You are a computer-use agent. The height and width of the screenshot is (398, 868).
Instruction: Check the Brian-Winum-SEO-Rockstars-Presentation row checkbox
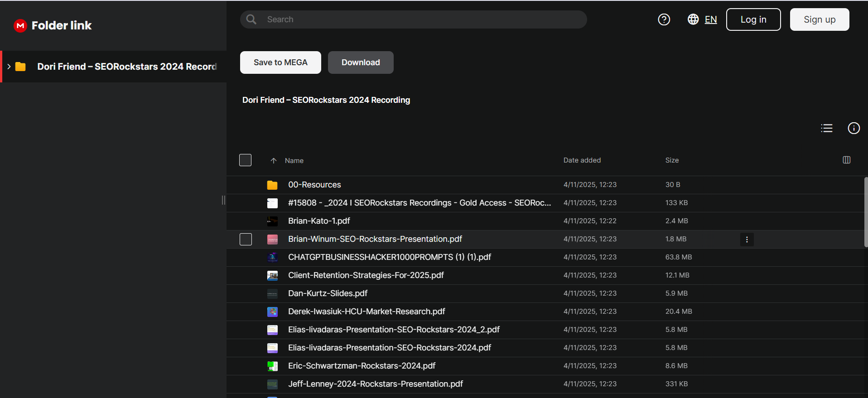coord(246,239)
